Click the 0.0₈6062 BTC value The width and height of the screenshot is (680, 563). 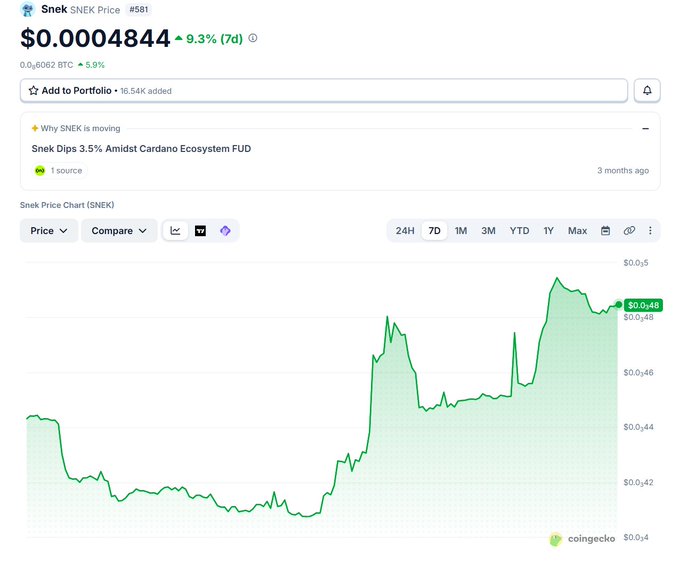point(46,65)
